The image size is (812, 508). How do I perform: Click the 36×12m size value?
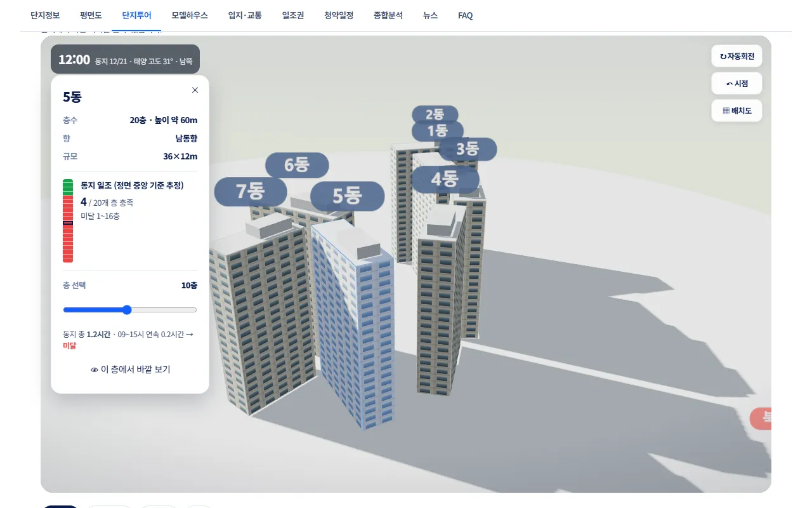tap(180, 156)
